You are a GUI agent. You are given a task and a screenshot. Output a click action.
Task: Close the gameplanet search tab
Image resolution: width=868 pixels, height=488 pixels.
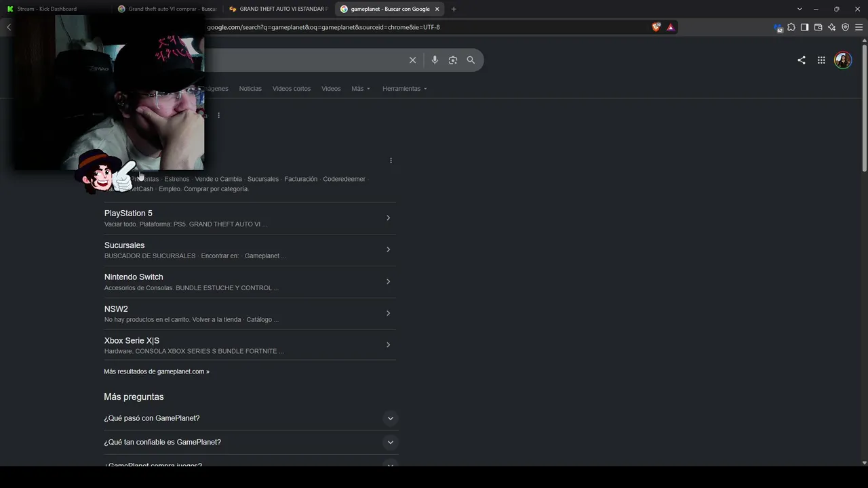437,9
